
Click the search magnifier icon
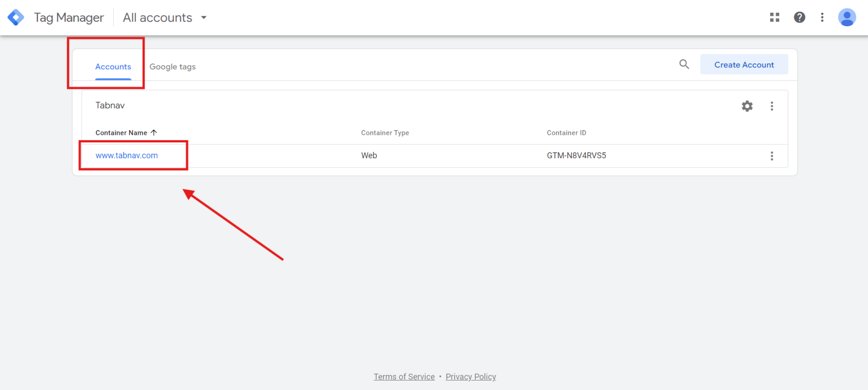coord(684,64)
